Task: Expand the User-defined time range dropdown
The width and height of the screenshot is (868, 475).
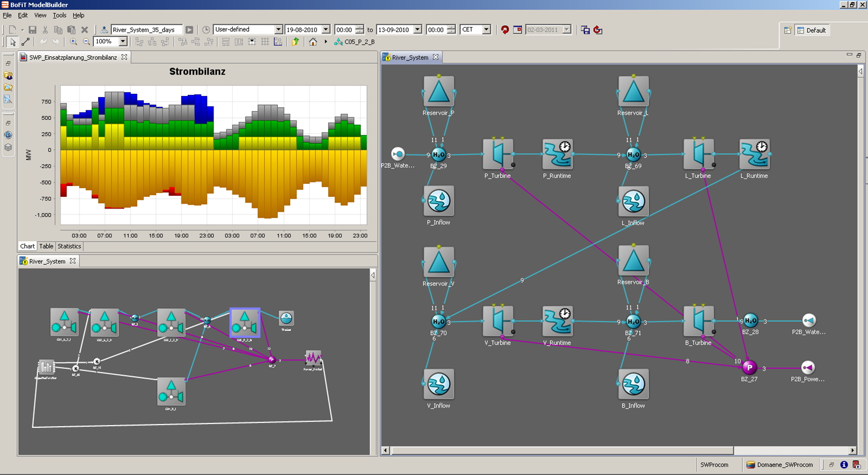Action: [x=278, y=30]
